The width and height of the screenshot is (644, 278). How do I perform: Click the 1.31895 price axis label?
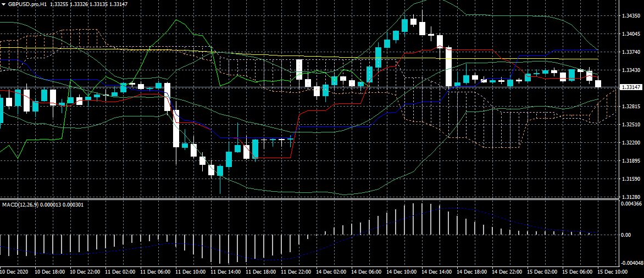(630, 160)
